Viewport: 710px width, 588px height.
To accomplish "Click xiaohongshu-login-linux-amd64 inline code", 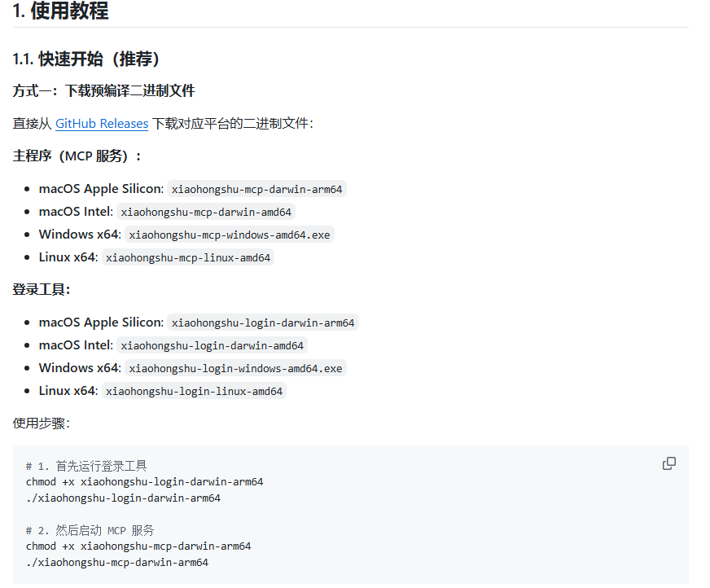I will coord(195,391).
